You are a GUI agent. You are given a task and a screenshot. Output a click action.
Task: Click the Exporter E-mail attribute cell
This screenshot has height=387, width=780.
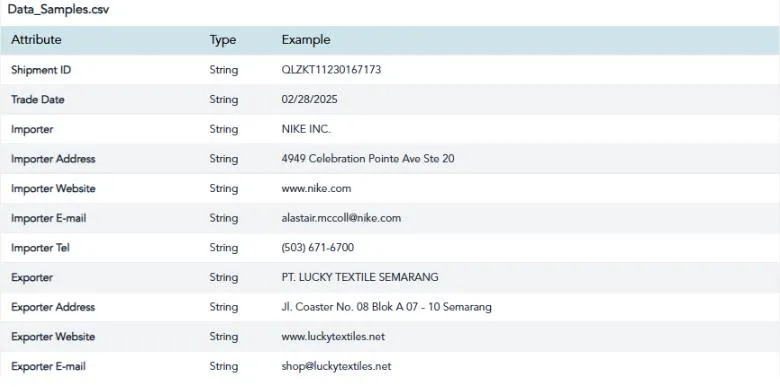[x=48, y=367]
